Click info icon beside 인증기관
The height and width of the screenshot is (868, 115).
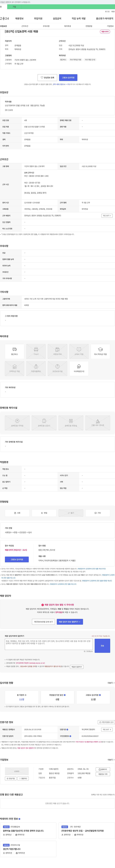point(67,730)
